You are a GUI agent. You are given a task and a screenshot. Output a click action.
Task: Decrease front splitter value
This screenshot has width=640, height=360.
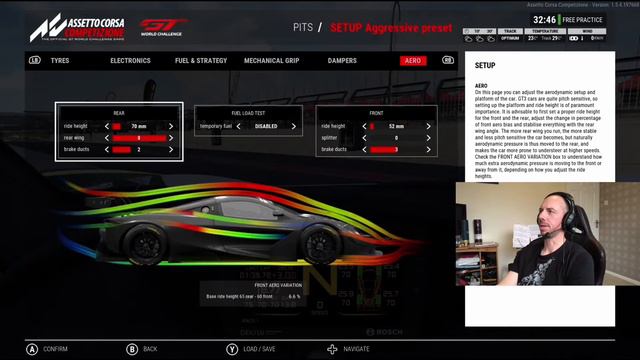(364, 138)
